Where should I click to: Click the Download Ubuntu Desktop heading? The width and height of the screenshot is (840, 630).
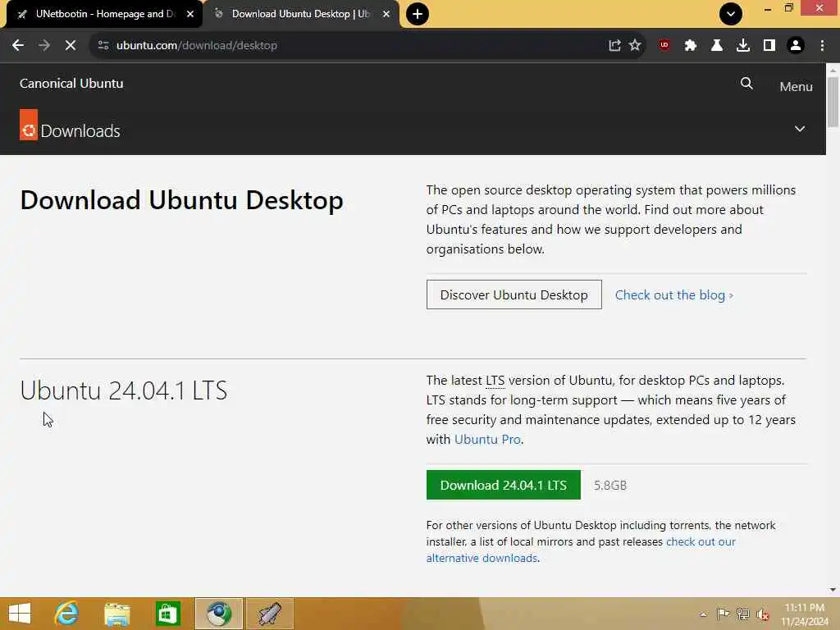pyautogui.click(x=181, y=200)
